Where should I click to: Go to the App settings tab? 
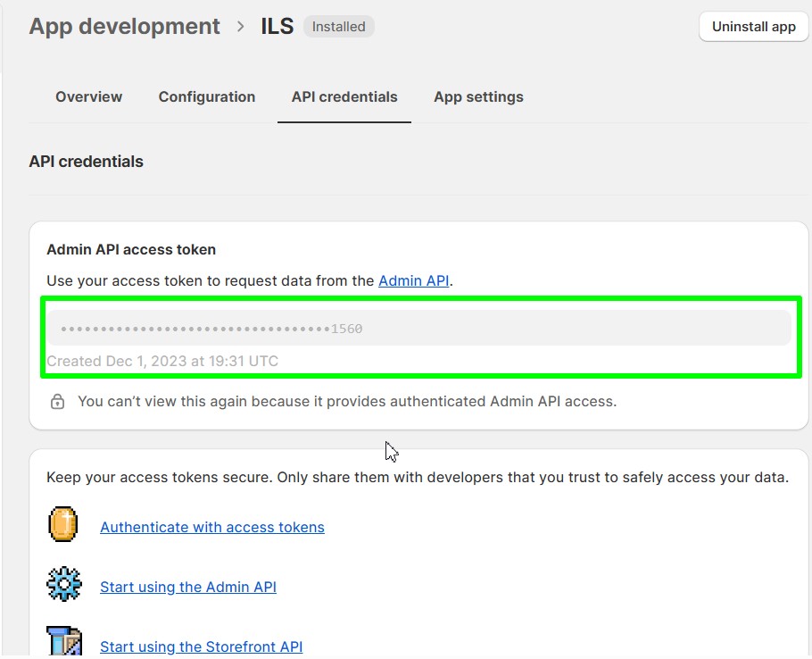point(478,96)
